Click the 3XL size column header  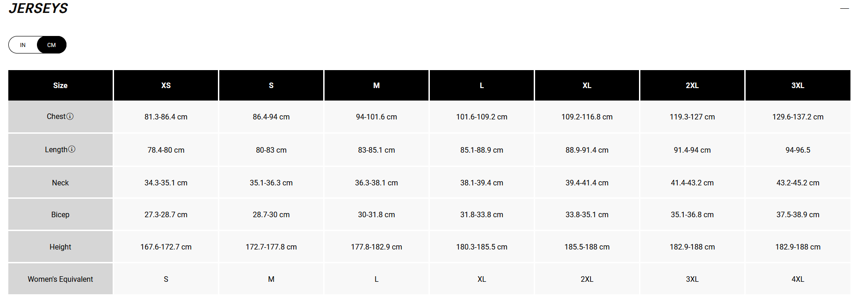pyautogui.click(x=798, y=85)
